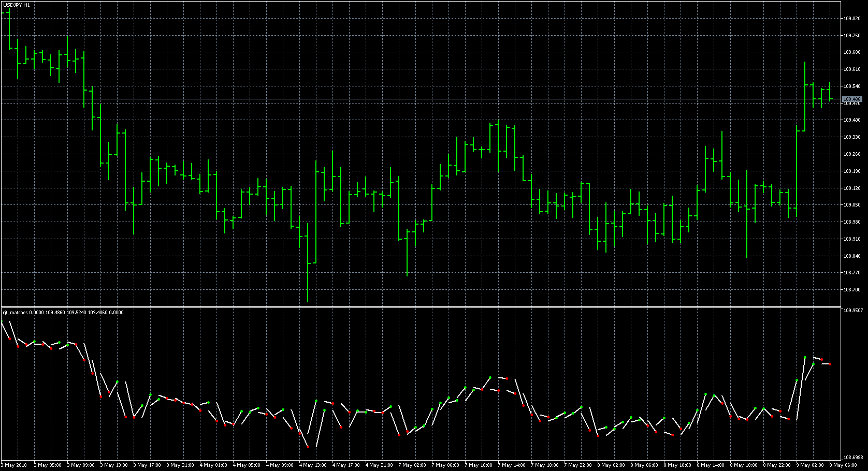Click the USDJPY,H1 chart title label

pyautogui.click(x=17, y=5)
